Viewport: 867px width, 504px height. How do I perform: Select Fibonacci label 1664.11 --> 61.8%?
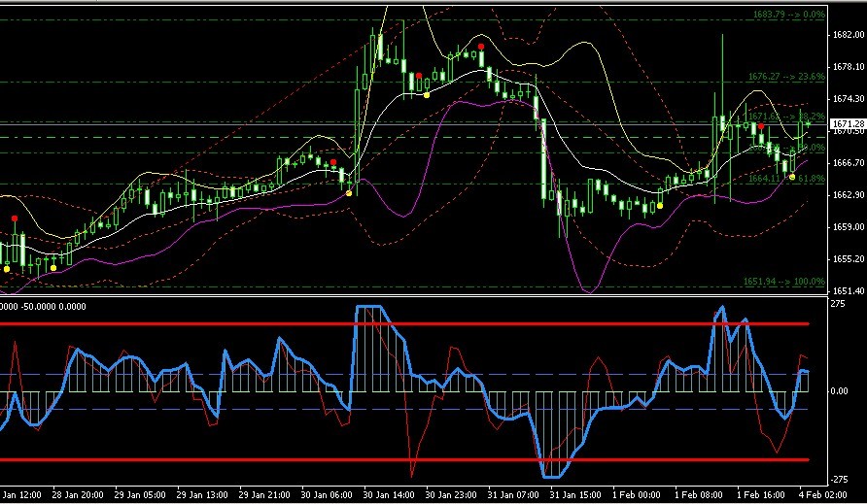click(786, 179)
